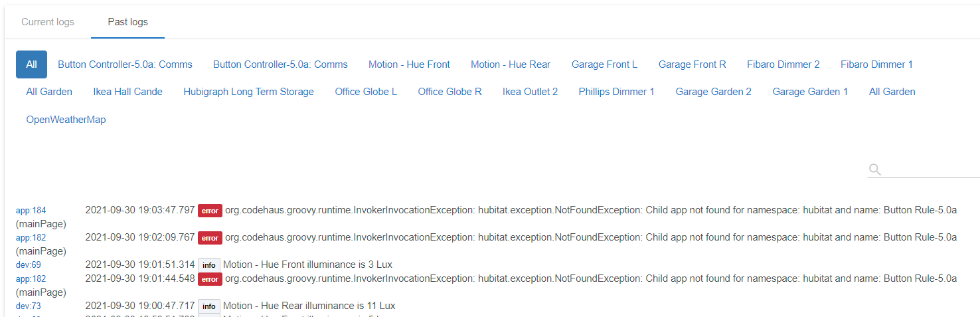Click the search magnifier icon
Image resolution: width=980 pixels, height=317 pixels.
(875, 169)
